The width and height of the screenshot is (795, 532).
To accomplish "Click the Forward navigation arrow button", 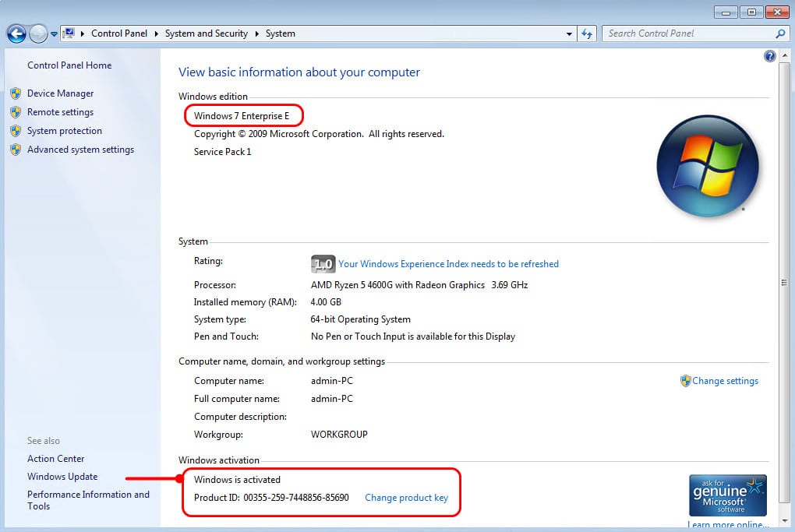I will [x=38, y=34].
